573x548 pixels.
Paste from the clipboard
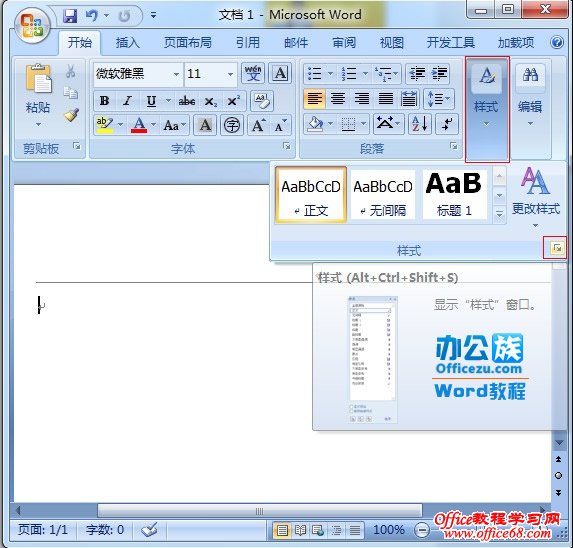click(x=38, y=95)
